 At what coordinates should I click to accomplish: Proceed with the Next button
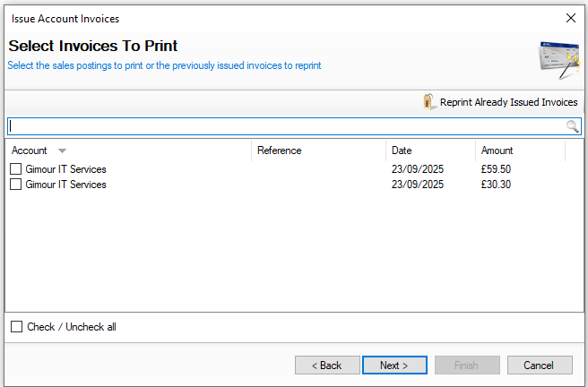coord(393,365)
